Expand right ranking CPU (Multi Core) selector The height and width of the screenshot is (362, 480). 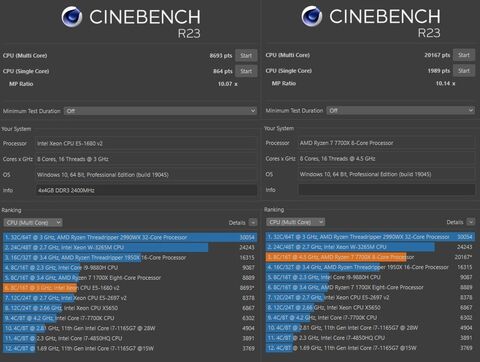point(295,222)
